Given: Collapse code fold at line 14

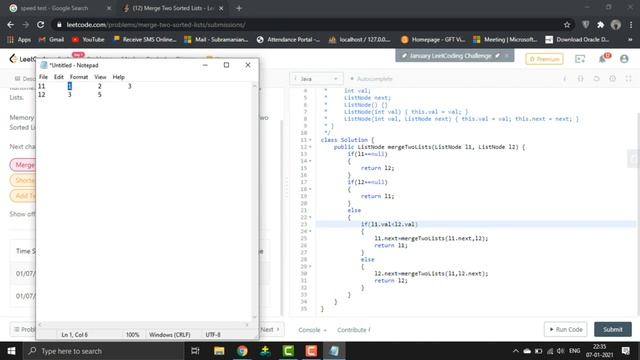Looking at the screenshot, I should (x=310, y=161).
